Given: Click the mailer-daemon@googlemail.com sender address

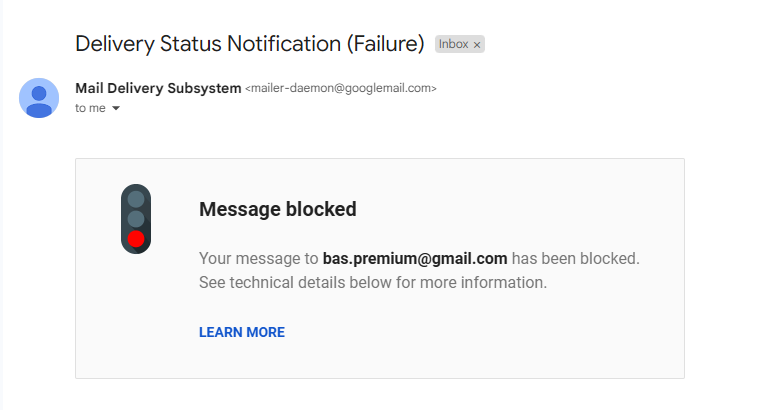Looking at the screenshot, I should point(341,89).
